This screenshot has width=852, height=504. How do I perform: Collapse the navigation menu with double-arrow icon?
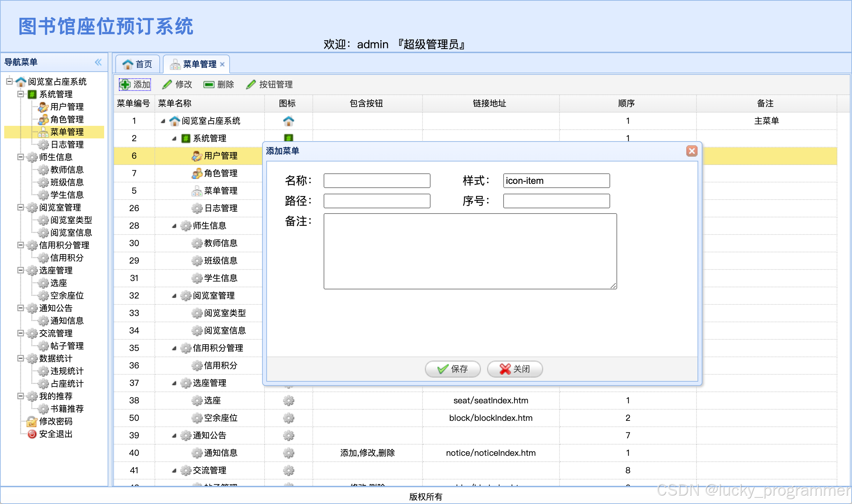click(x=98, y=62)
